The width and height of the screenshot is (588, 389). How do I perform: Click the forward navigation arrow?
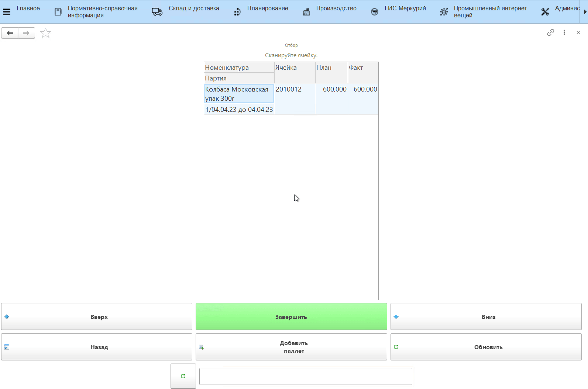point(27,33)
